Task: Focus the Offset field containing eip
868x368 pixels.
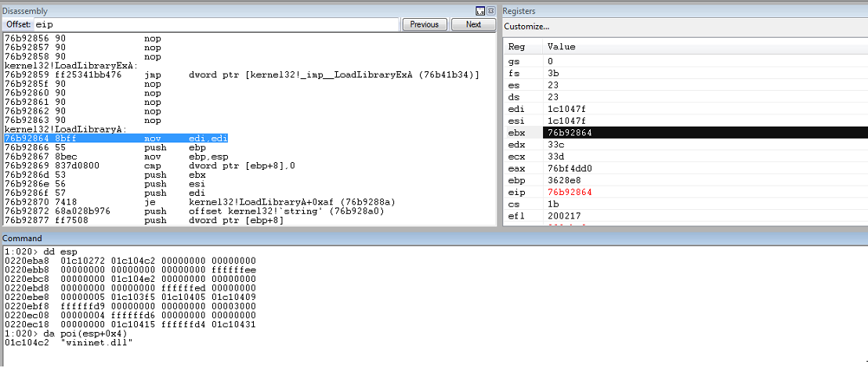Action: point(216,24)
